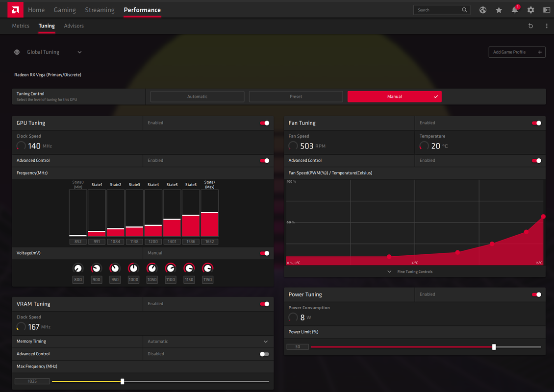Click the Global Tuning globe icon
This screenshot has width=554, height=392.
tap(17, 52)
